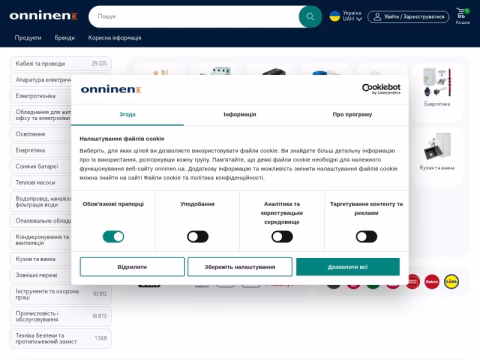
Task: Open Кондиціонування та вентиляція category
Action: [x=40, y=240]
